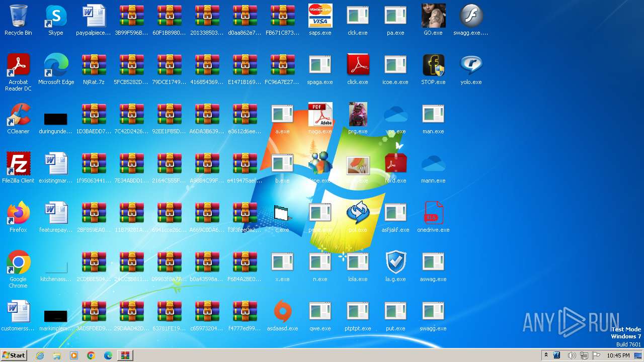Open Windows Explorer from the taskbar
This screenshot has width=644, height=362.
57,355
